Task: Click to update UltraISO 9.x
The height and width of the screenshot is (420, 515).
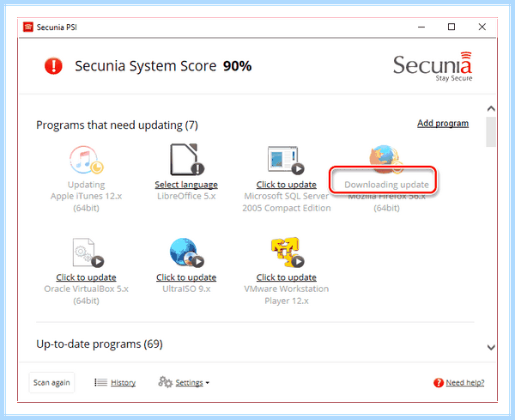Action: [186, 277]
